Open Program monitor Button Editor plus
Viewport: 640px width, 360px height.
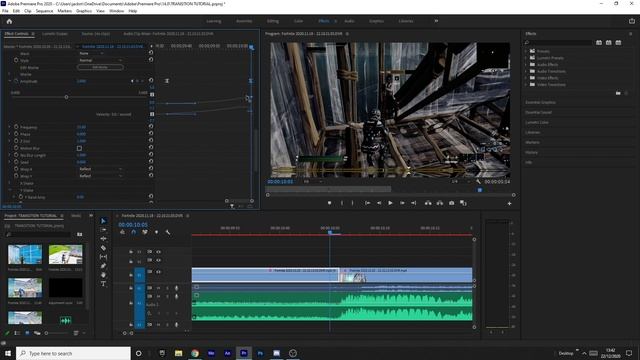click(509, 203)
